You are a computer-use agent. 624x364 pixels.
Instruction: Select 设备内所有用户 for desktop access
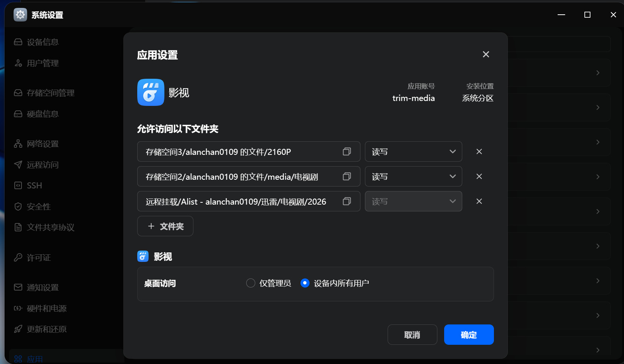(x=305, y=283)
